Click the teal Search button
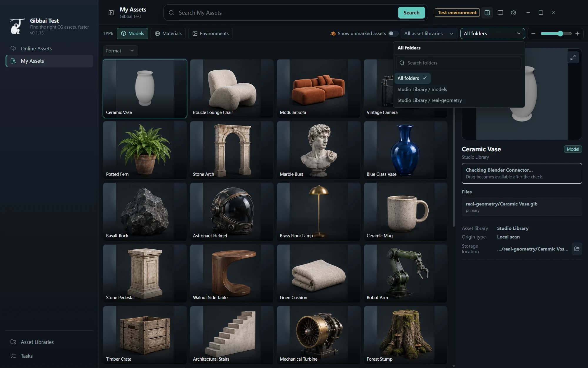Screen dimensions: 588x368 click(411, 13)
